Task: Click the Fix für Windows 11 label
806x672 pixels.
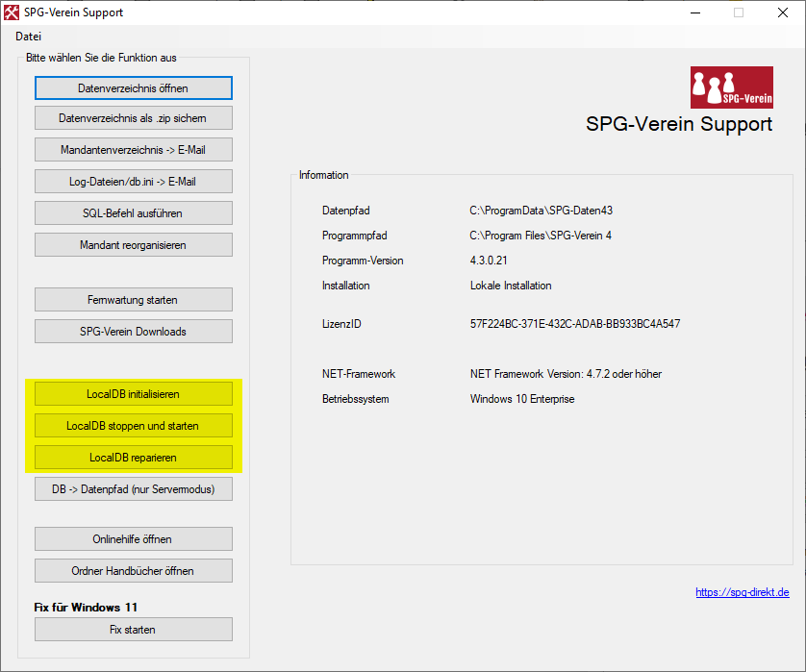Action: click(86, 608)
